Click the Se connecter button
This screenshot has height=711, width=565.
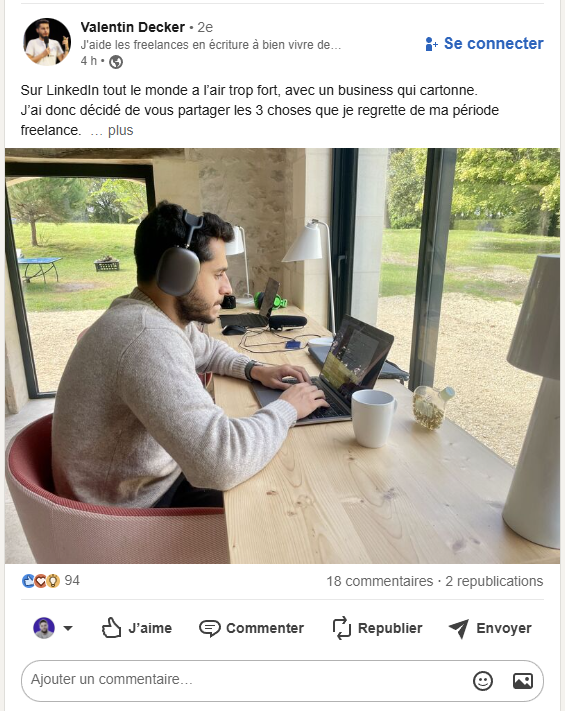click(484, 44)
